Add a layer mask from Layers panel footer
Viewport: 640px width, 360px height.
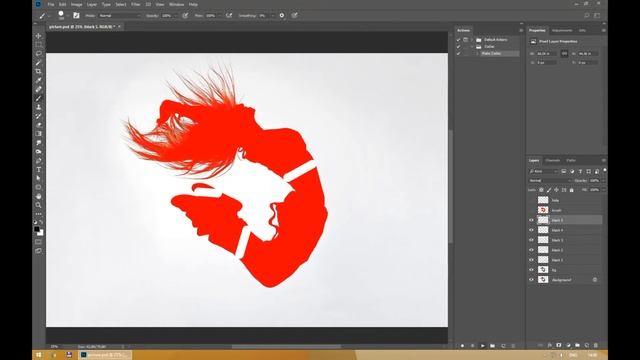559,345
